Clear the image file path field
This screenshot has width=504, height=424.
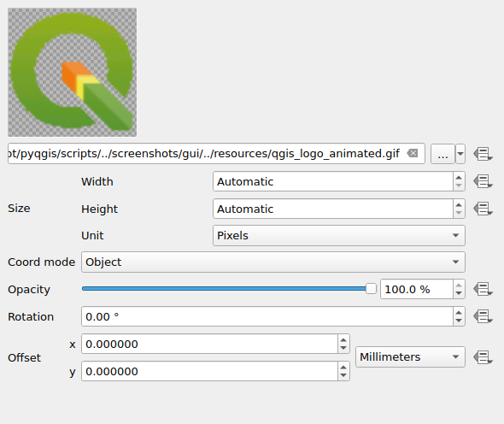413,154
